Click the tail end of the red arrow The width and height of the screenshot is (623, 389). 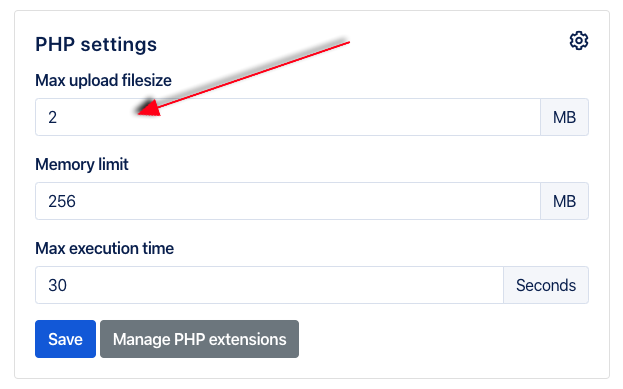tap(348, 42)
